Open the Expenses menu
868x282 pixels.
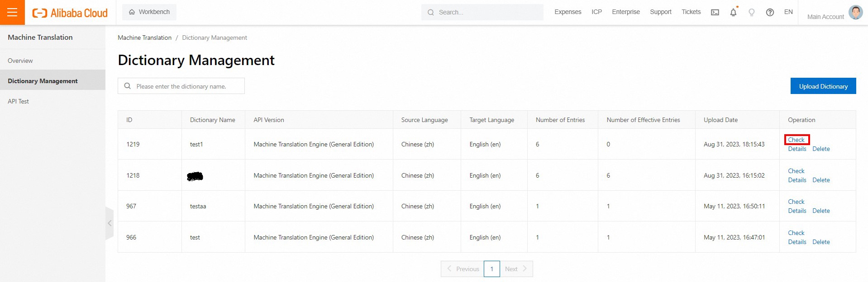coord(568,12)
